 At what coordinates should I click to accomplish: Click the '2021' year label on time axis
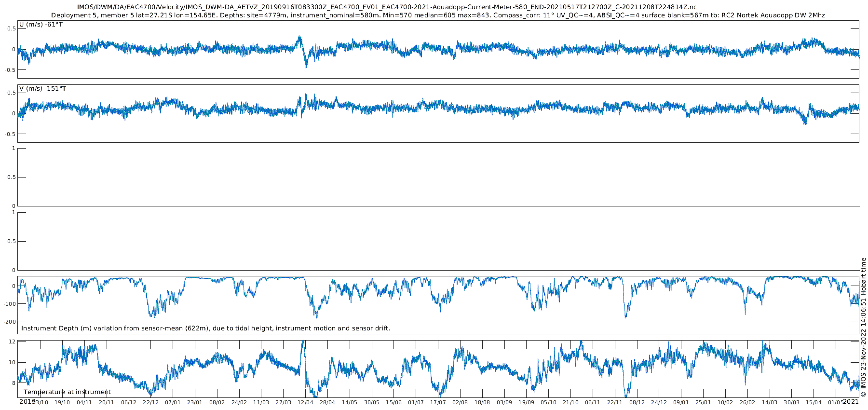pyautogui.click(x=851, y=401)
